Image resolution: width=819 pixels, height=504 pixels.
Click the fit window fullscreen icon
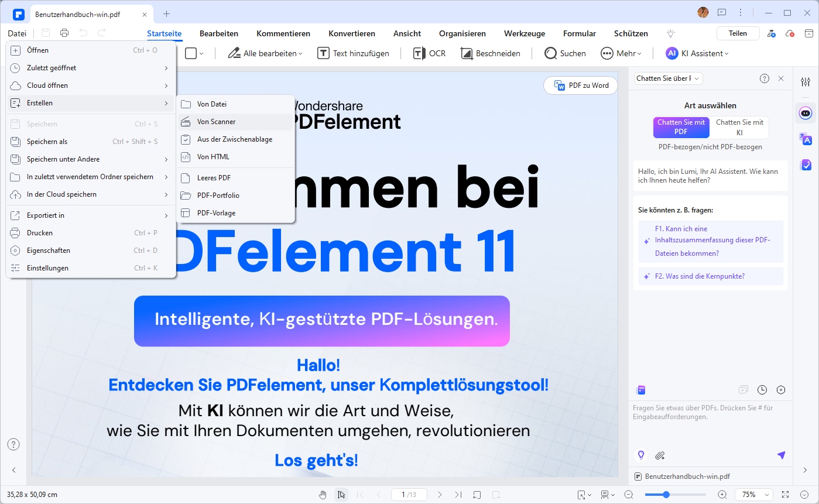click(x=786, y=495)
